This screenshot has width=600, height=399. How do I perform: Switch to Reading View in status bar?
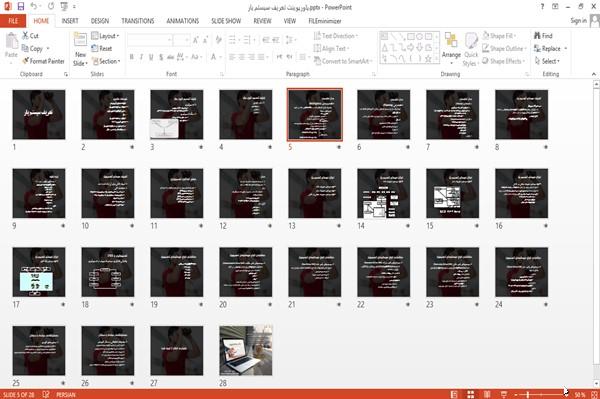coord(487,394)
